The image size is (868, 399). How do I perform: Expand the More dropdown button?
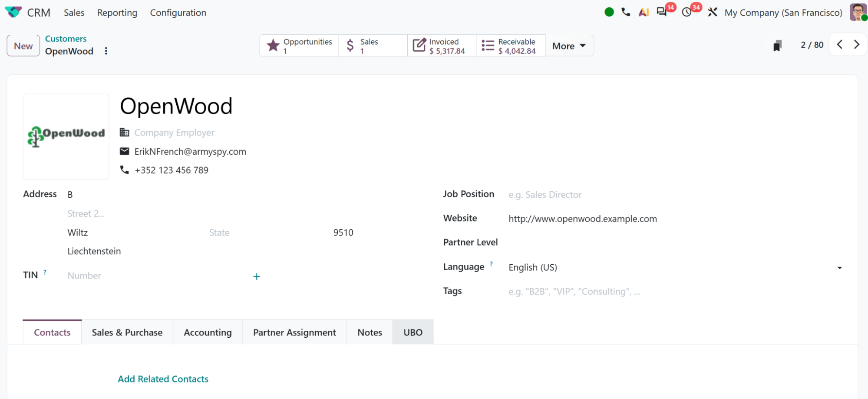(x=569, y=46)
